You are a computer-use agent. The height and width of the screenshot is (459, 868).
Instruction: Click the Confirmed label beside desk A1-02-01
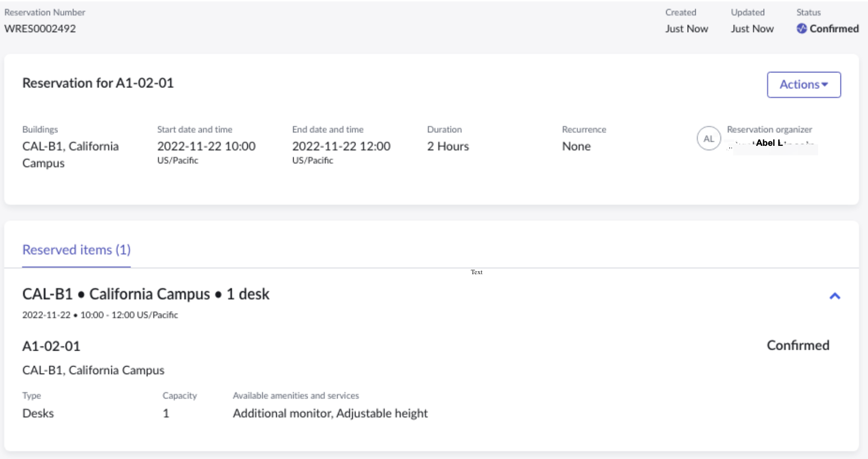[x=798, y=346]
